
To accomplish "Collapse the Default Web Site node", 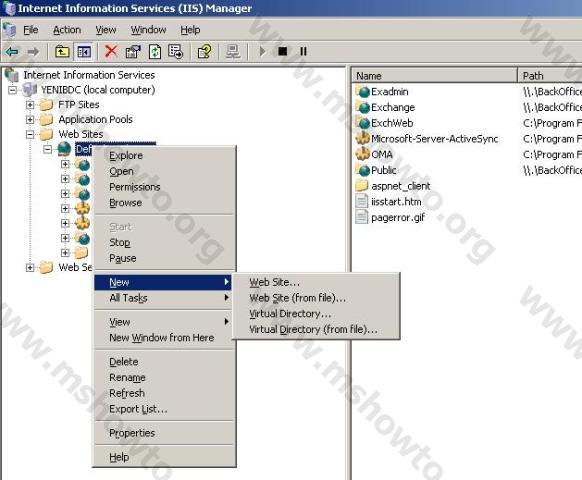I will [48, 149].
